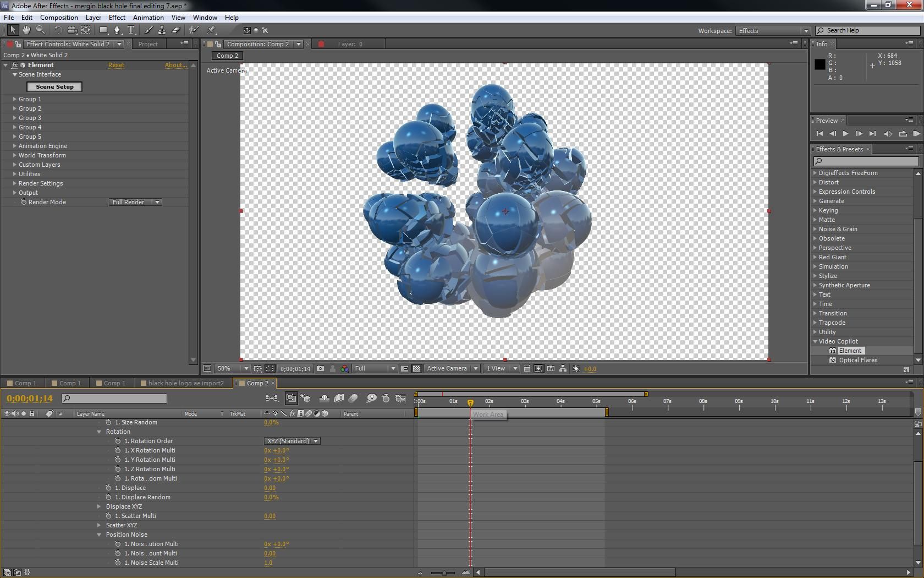Select the Clone Stamp tool
This screenshot has width=924, height=578.
pos(162,30)
